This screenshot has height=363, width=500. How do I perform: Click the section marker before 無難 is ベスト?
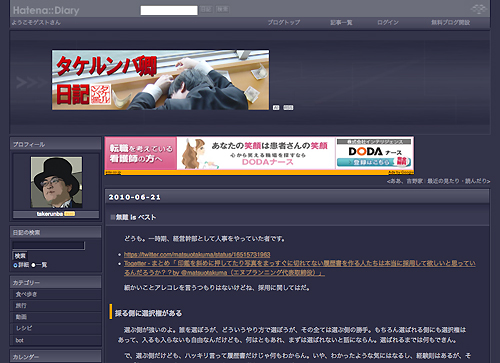(112, 217)
